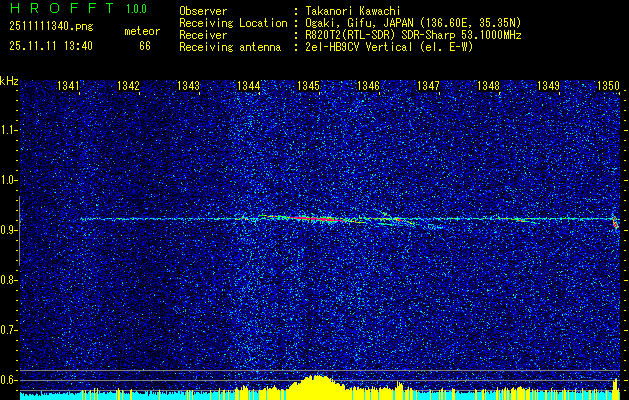Click the date stamp 25.11.11 13:40
629x400 pixels.
[51, 46]
